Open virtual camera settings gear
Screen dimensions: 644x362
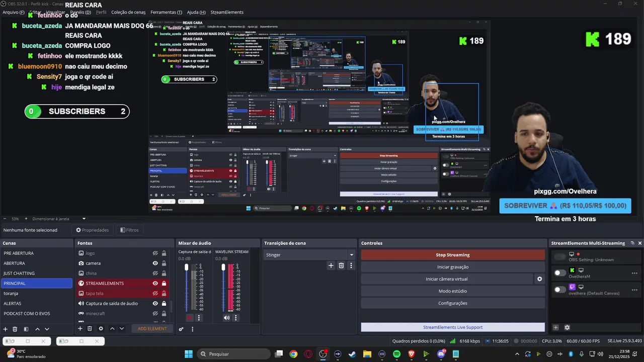539,279
